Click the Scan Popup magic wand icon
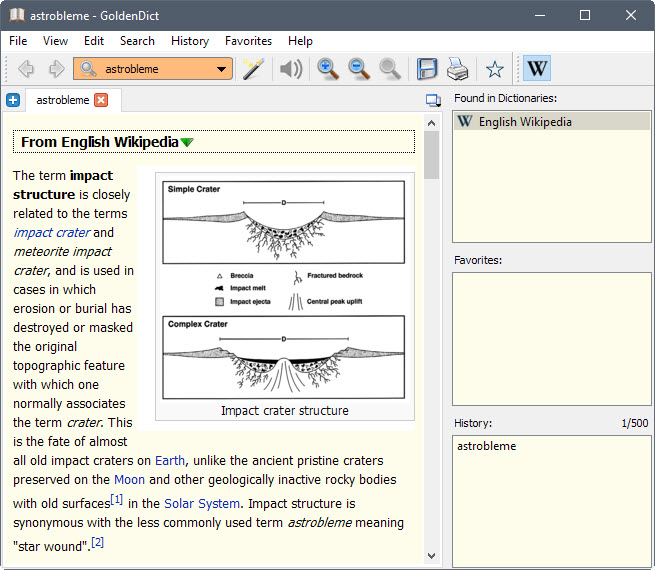The height and width of the screenshot is (570, 655). 254,69
